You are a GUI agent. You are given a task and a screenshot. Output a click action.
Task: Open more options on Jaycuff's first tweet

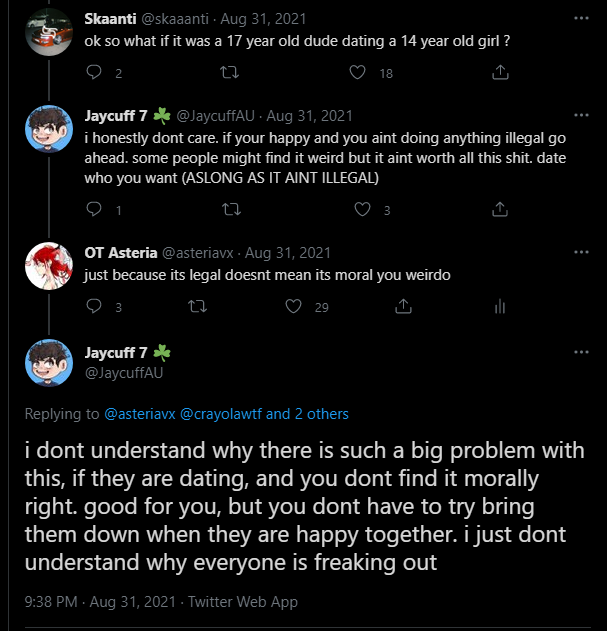pyautogui.click(x=581, y=115)
